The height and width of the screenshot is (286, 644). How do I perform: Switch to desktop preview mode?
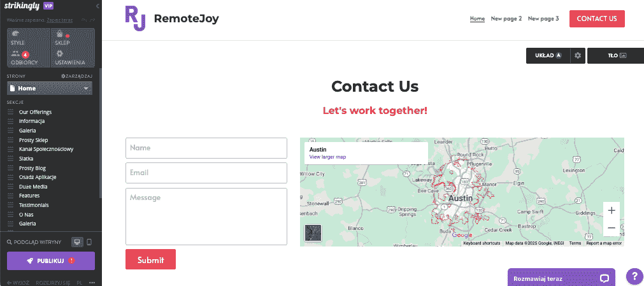pyautogui.click(x=77, y=242)
